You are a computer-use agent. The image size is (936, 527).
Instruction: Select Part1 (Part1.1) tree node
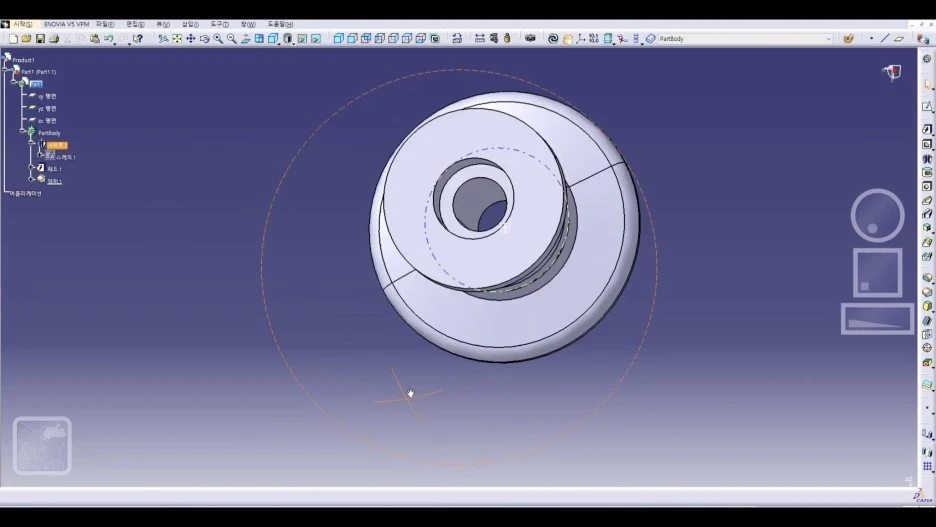[38, 72]
